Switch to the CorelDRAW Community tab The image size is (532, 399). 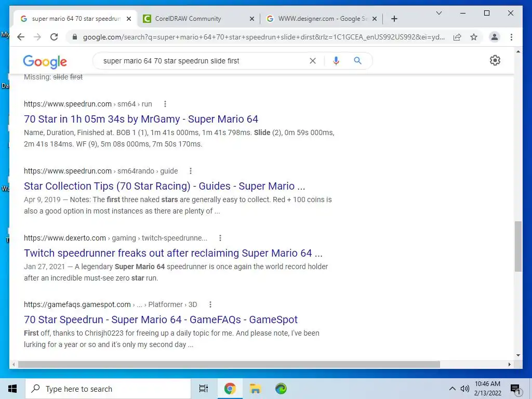(x=198, y=19)
